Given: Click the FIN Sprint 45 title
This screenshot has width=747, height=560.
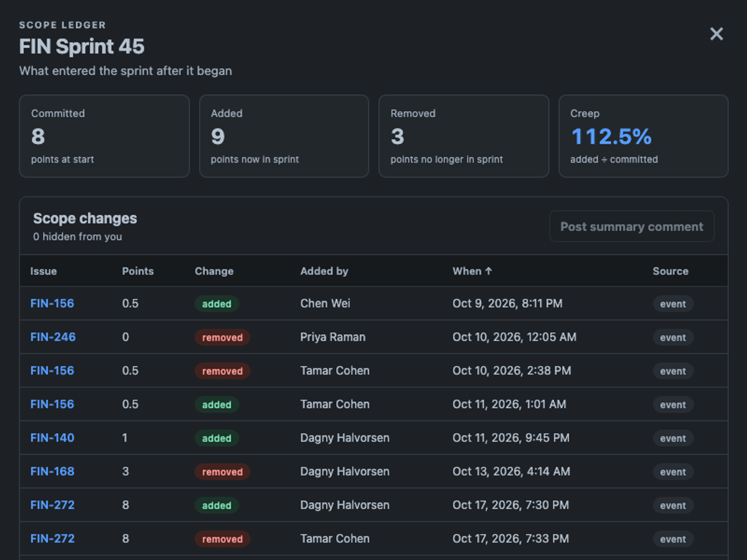Looking at the screenshot, I should pos(82,47).
